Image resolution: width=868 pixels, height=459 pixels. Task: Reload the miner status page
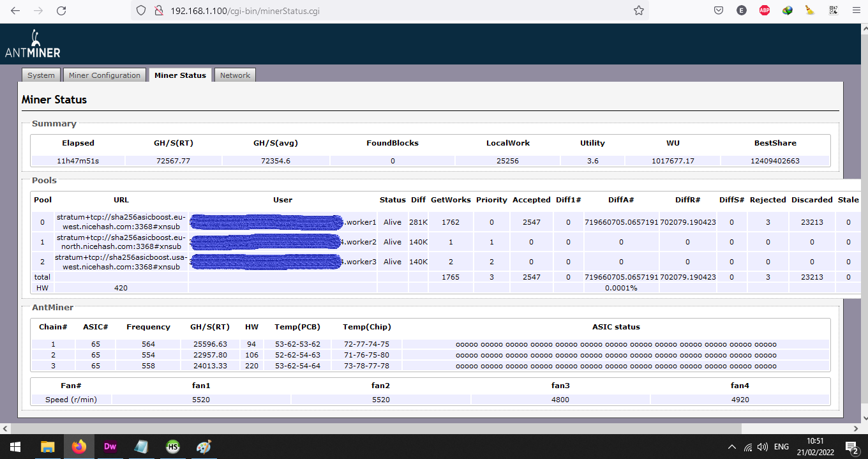(61, 11)
